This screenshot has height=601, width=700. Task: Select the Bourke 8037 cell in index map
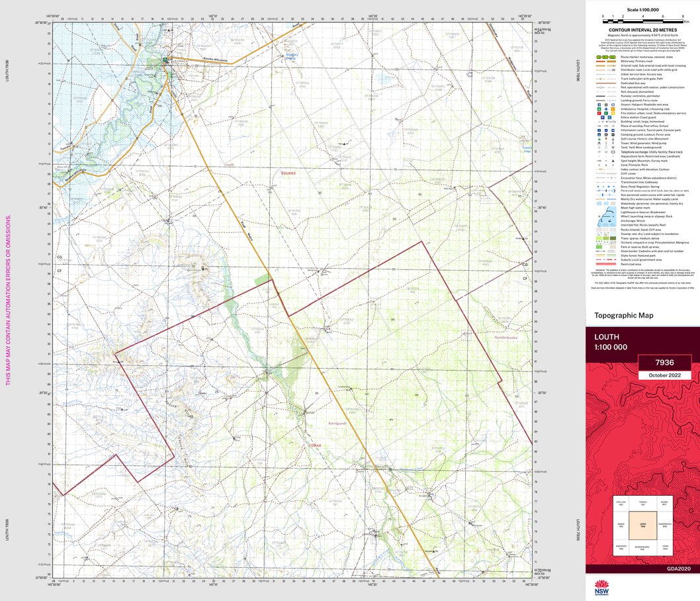[x=665, y=503]
